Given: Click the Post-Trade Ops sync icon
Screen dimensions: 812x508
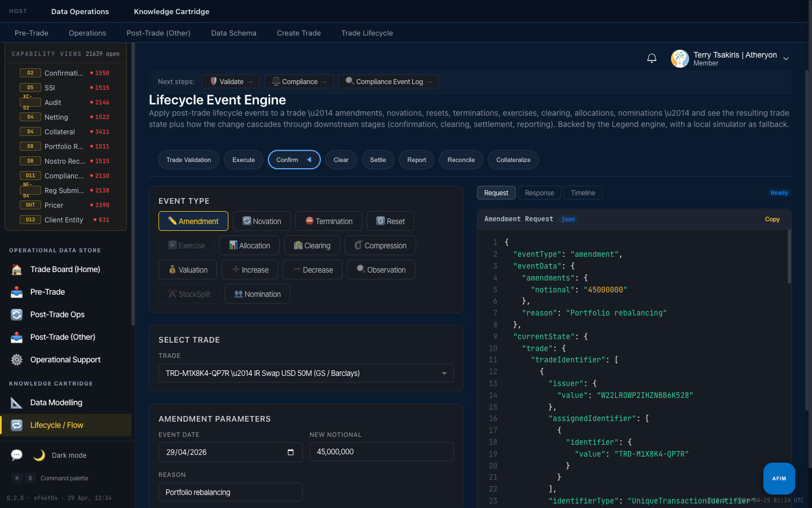Looking at the screenshot, I should pos(17,314).
